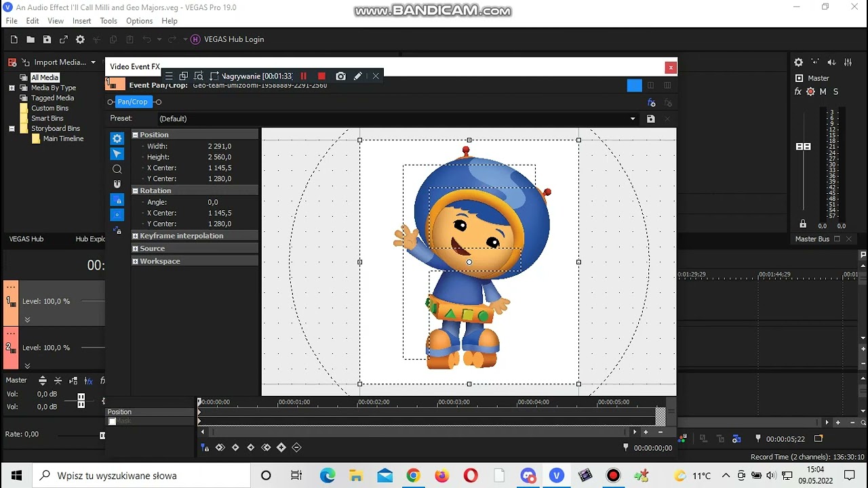Screen dimensions: 868x488
Task: Add plug-in chain fx icon in Event FX
Action: click(x=651, y=103)
